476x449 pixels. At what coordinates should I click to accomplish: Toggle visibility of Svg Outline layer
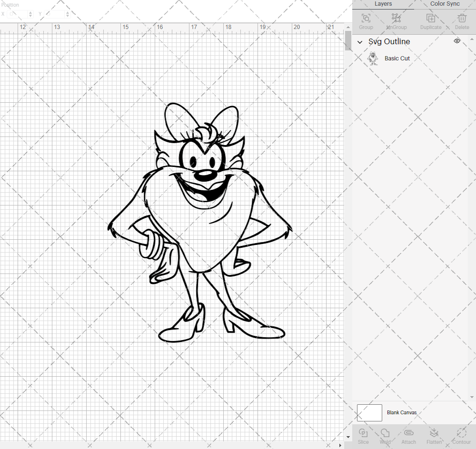click(x=456, y=41)
